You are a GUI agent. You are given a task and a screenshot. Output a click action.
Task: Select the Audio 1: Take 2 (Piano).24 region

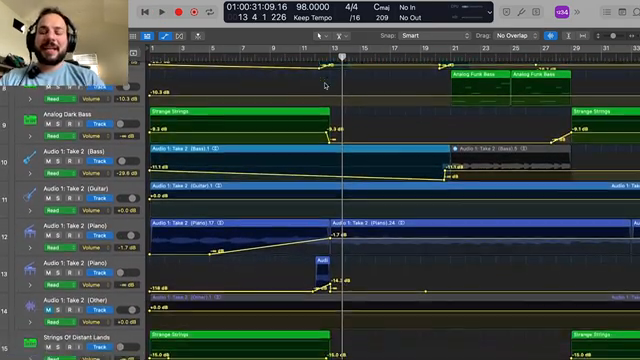[480, 238]
